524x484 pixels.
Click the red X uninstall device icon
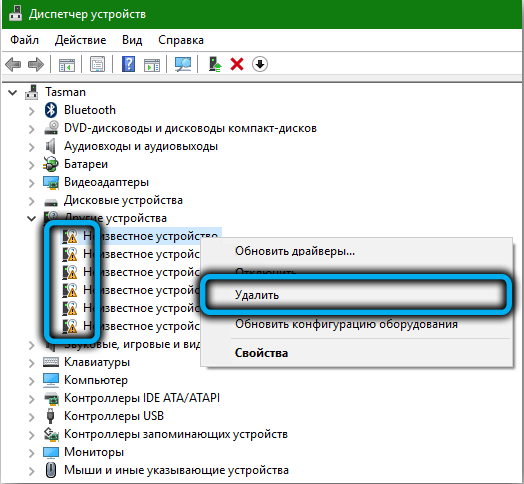click(237, 64)
